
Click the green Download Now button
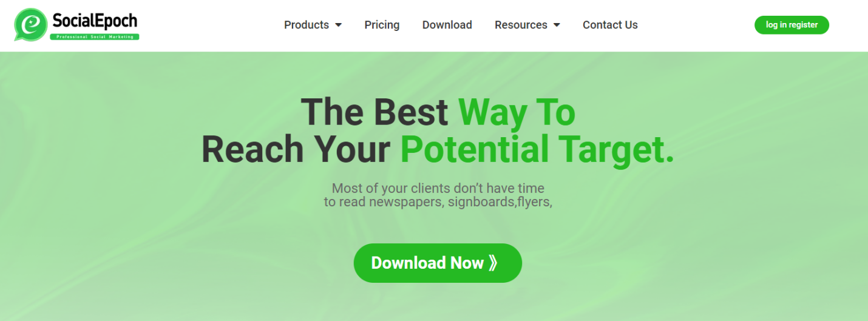coord(438,263)
